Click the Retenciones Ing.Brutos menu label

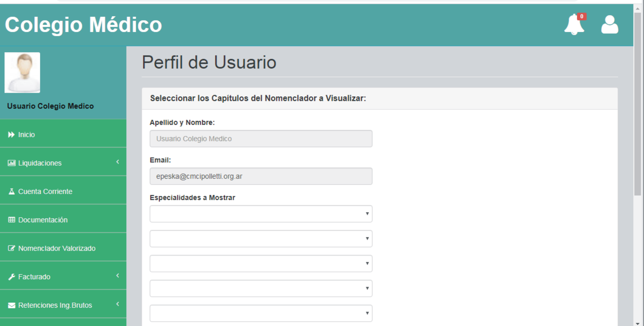click(55, 305)
